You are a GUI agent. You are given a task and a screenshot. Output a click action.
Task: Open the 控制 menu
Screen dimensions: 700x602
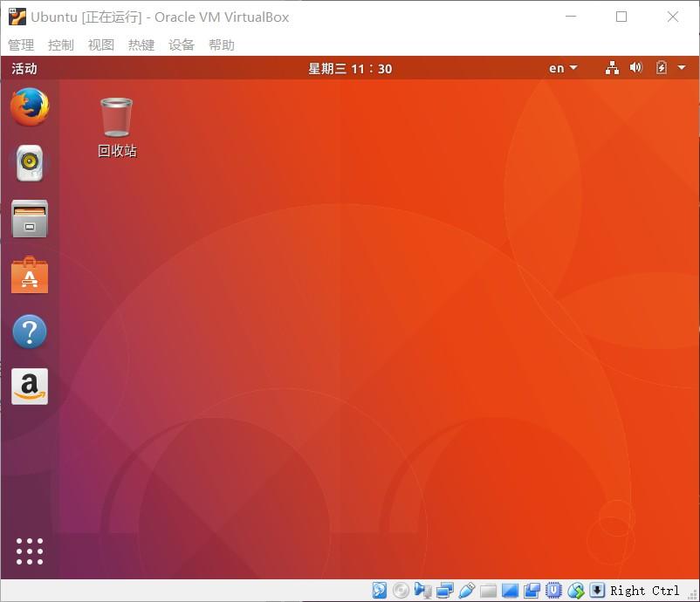[61, 44]
